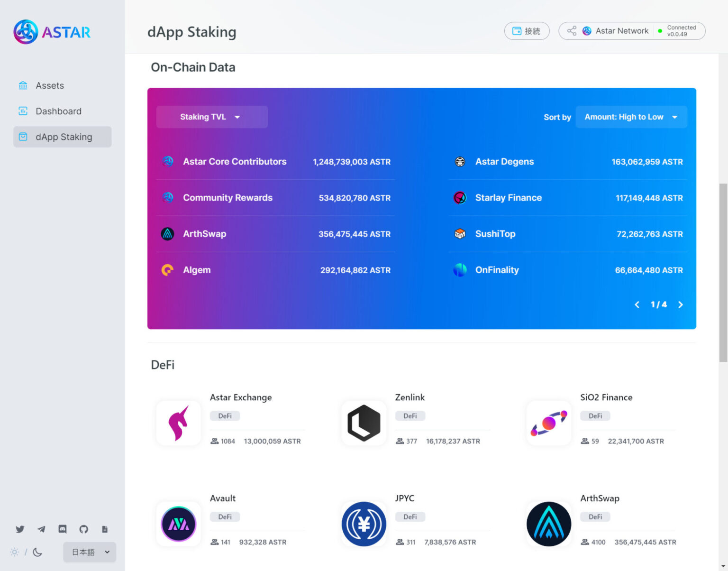Click the share network icon in the header
This screenshot has height=571, width=728.
(x=572, y=30)
